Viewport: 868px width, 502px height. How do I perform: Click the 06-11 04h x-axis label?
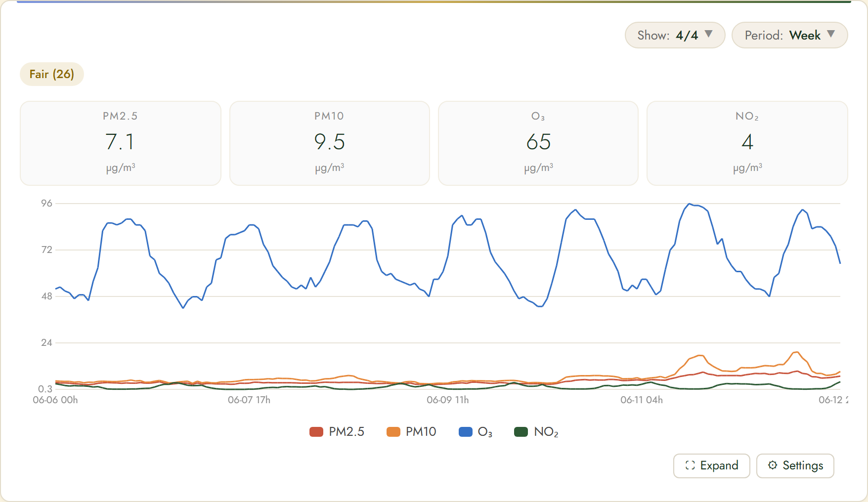[x=642, y=400]
